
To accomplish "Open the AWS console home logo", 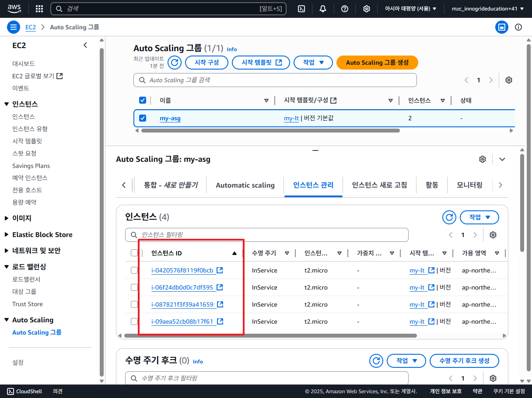I will point(14,8).
